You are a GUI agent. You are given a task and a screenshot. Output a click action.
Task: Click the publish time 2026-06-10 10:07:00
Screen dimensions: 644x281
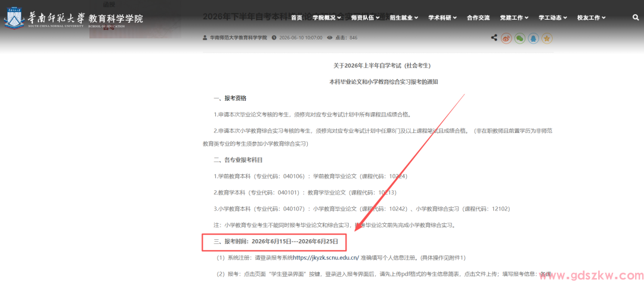tap(301, 38)
